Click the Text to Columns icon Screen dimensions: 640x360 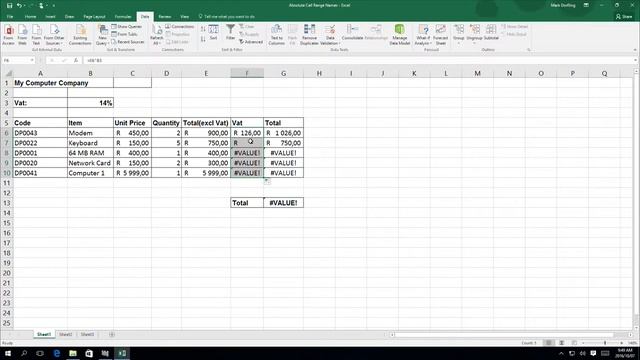[276, 35]
